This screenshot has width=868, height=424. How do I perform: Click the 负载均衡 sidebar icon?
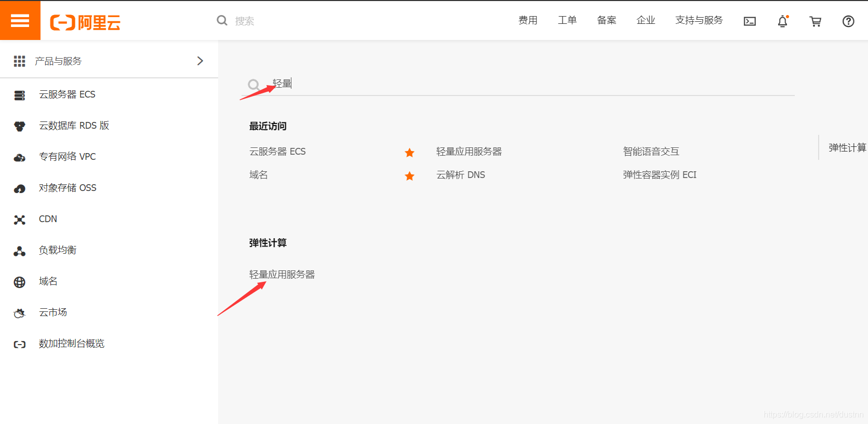(x=19, y=251)
